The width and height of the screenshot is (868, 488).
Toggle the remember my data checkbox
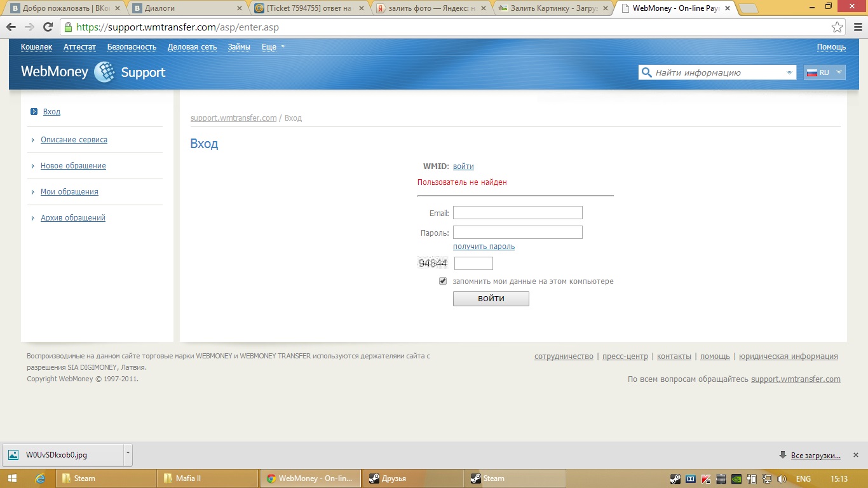pyautogui.click(x=443, y=281)
